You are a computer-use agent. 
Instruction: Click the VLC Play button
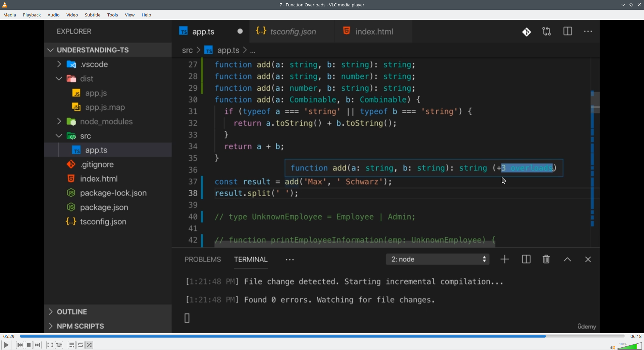pos(6,345)
